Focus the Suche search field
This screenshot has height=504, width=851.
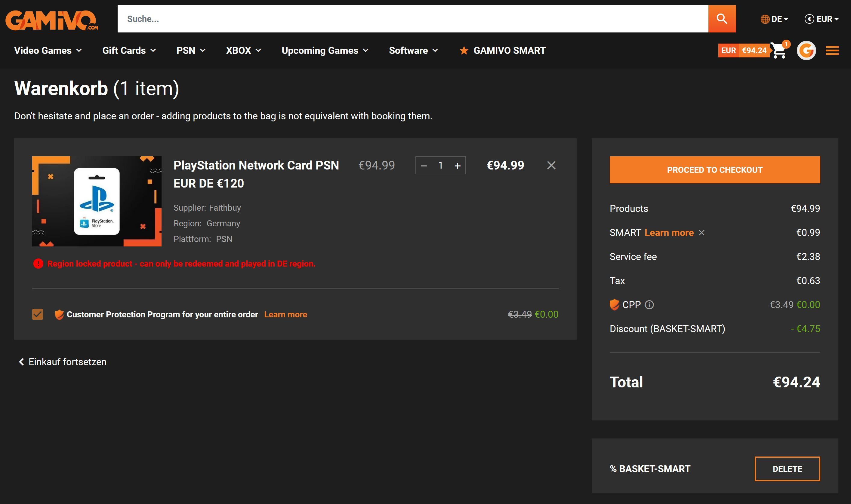[413, 19]
